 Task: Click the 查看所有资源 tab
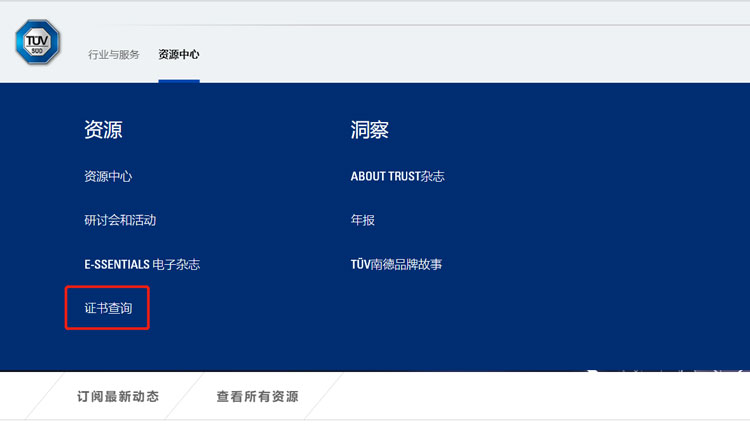[257, 397]
